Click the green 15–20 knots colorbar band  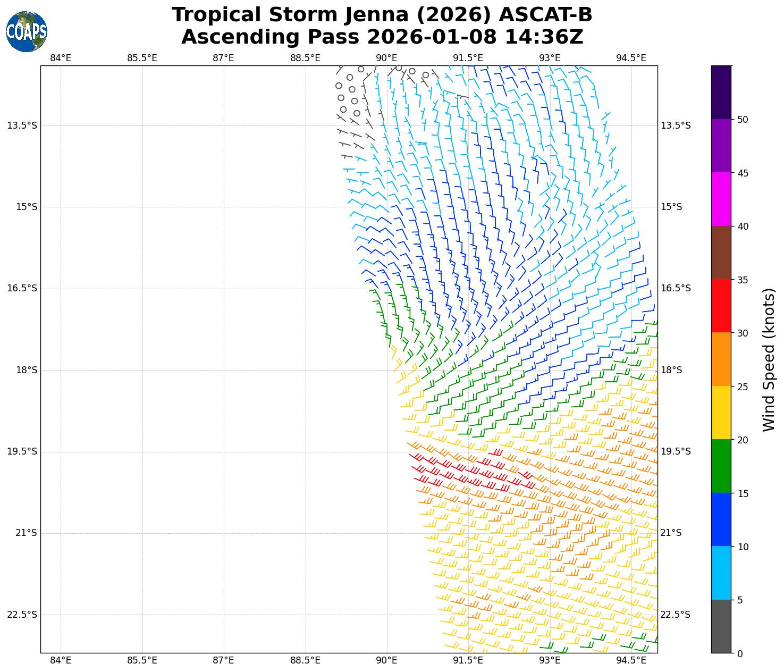click(x=721, y=466)
